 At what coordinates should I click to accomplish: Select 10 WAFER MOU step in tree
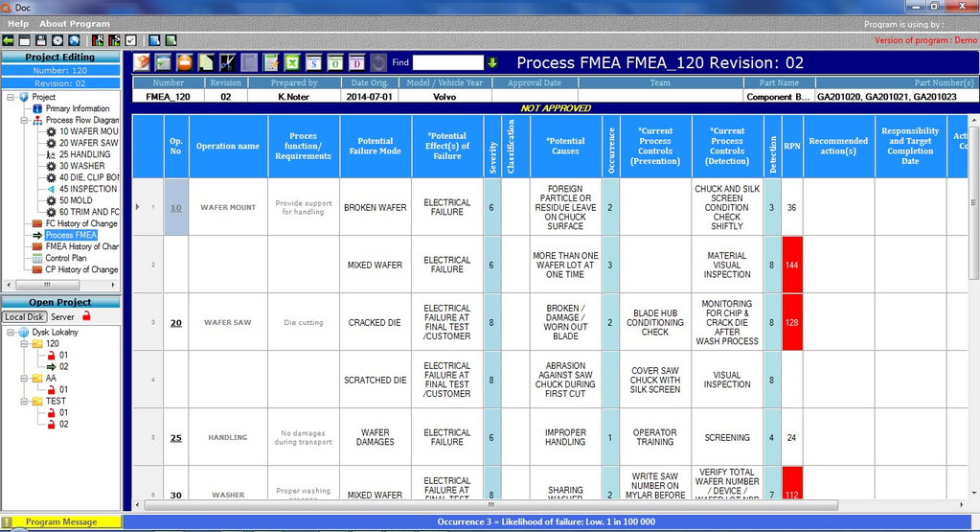click(x=88, y=131)
